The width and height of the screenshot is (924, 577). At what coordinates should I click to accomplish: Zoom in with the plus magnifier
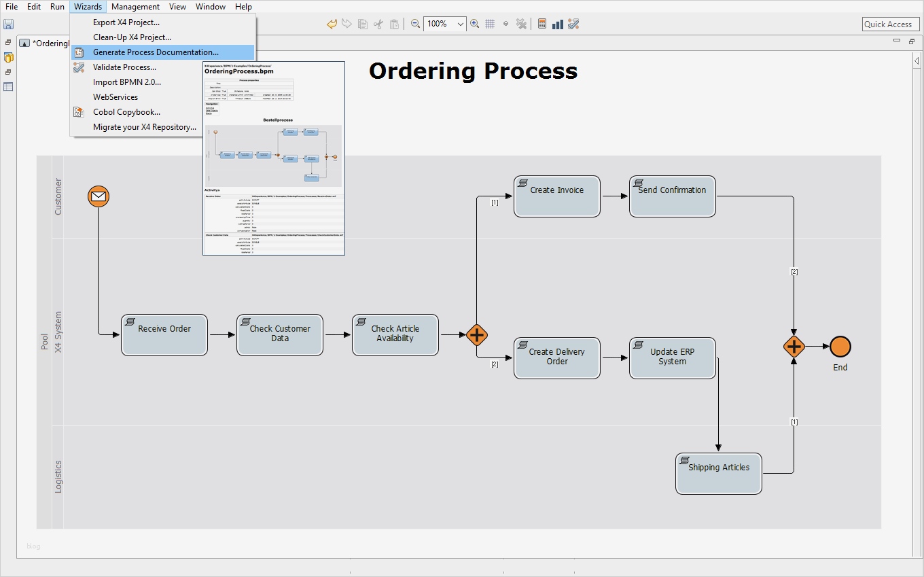475,24
